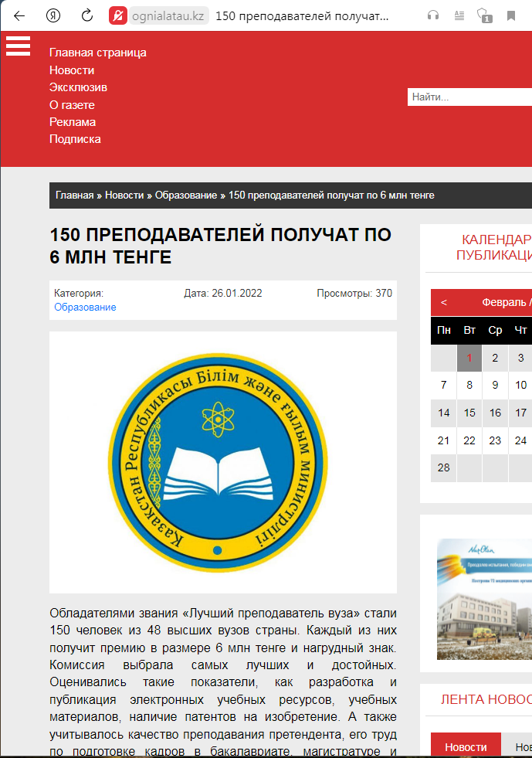Click the headphones read-aloud icon
Image resolution: width=532 pixels, height=758 pixels.
(433, 15)
